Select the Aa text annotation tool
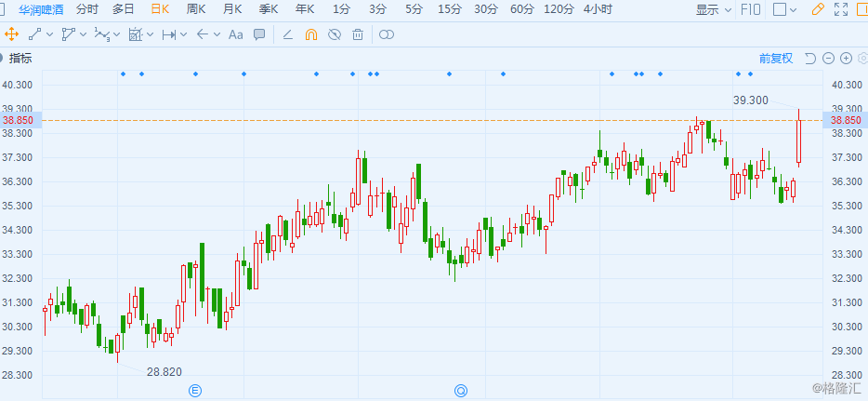This screenshot has width=868, height=401. [236, 35]
